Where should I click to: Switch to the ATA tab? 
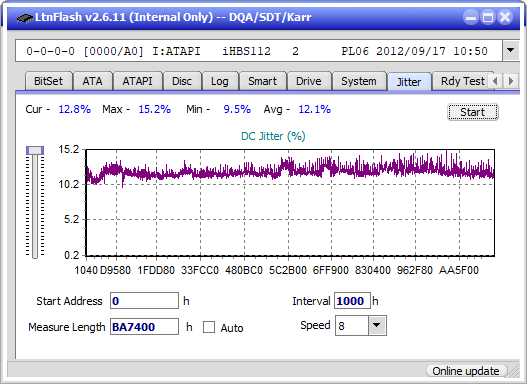92,81
